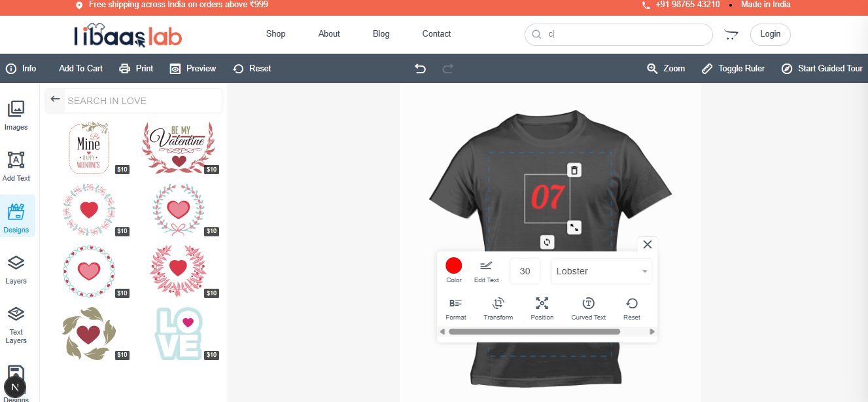This screenshot has width=868, height=402.
Task: Select the Position tool
Action: click(542, 308)
